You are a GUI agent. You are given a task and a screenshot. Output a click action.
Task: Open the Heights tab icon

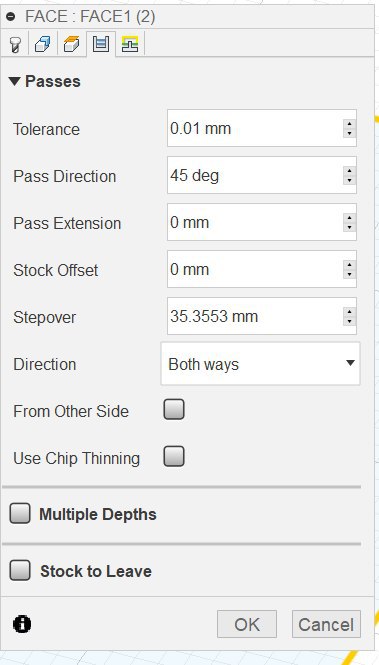tap(72, 44)
